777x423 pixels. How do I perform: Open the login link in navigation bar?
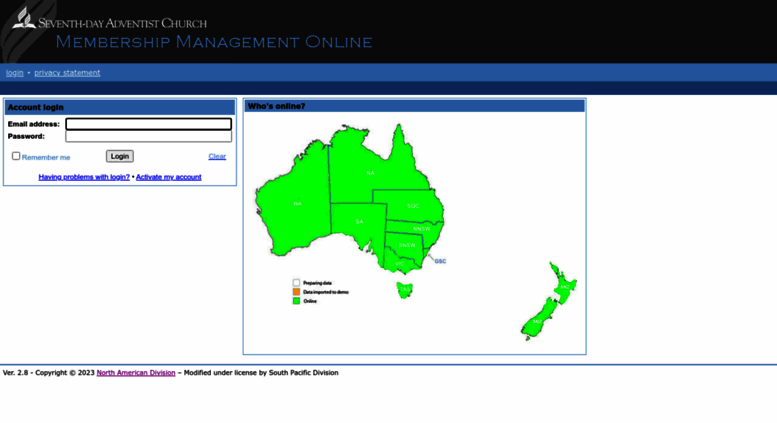pos(14,73)
